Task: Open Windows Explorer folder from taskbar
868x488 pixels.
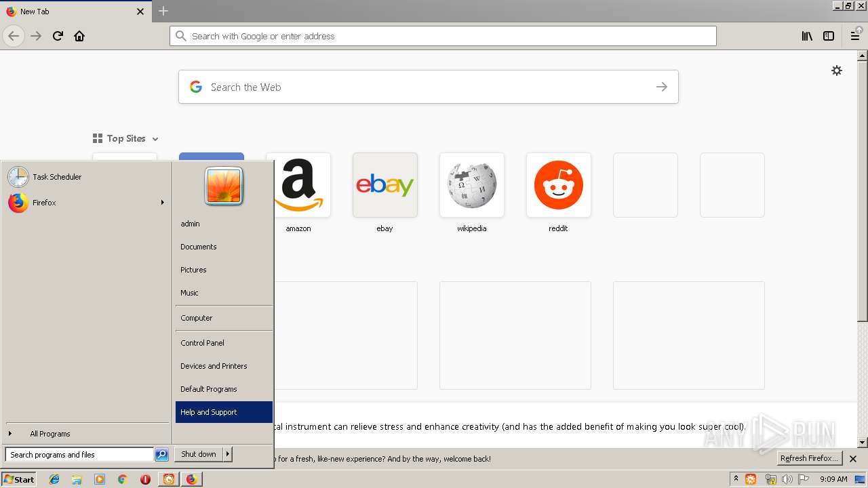Action: (77, 479)
